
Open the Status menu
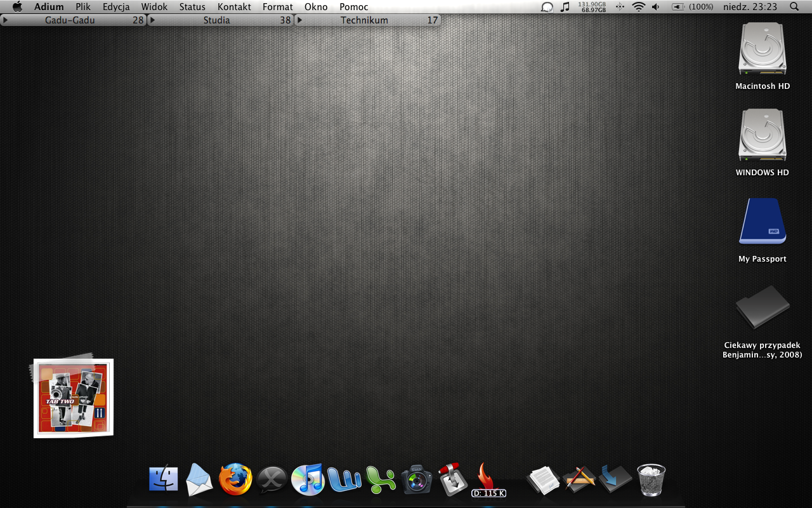coord(192,7)
